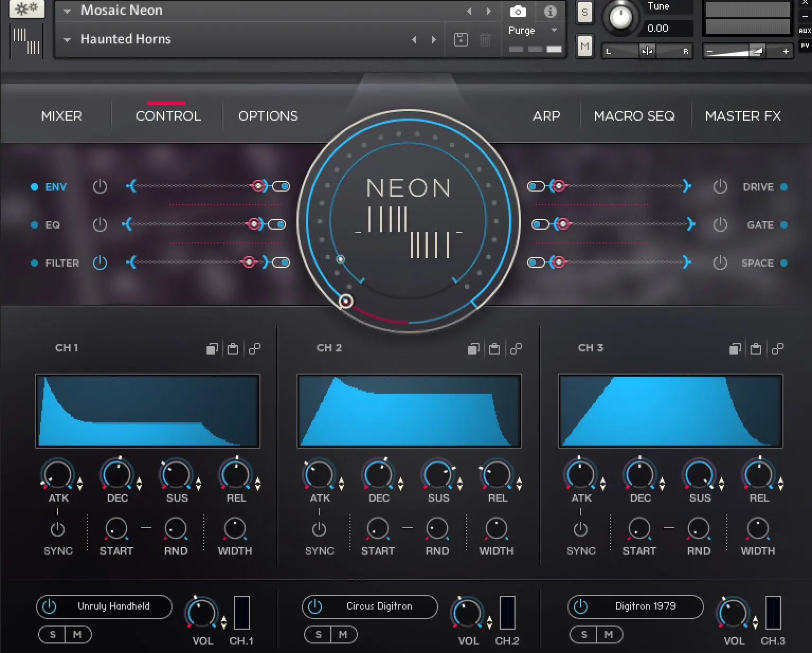812x653 pixels.
Task: Click the snowflake tools icon
Action: (x=26, y=9)
